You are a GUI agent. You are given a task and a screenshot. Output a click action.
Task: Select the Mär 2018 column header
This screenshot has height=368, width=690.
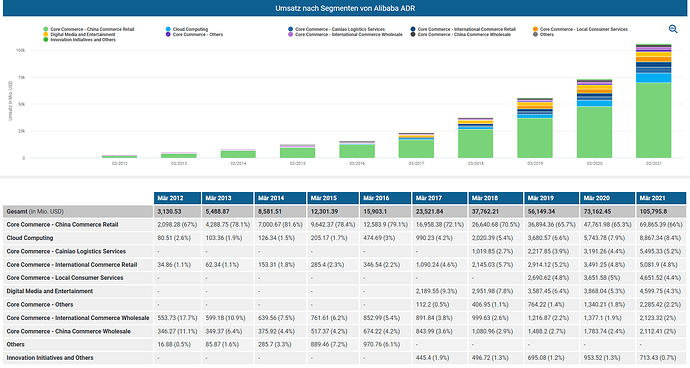tap(495, 198)
